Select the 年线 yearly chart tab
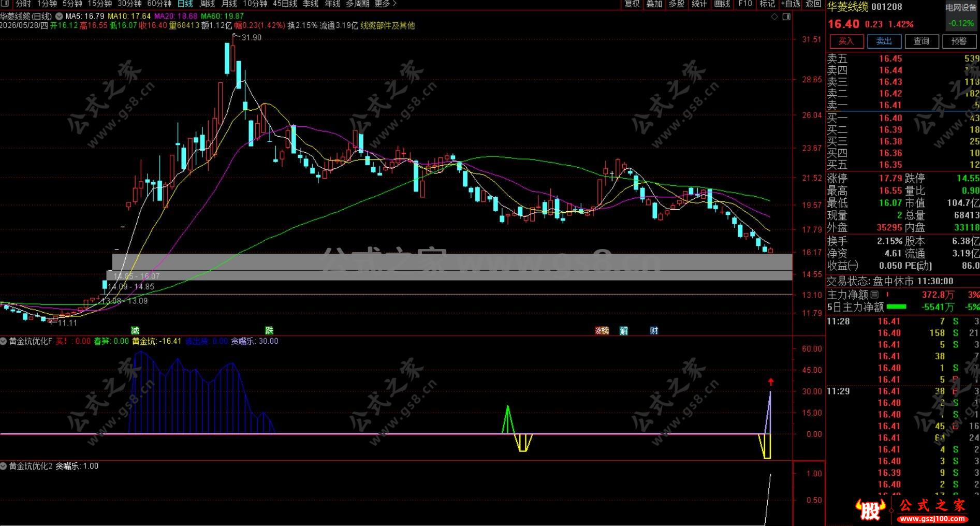980x526 pixels. (332, 4)
